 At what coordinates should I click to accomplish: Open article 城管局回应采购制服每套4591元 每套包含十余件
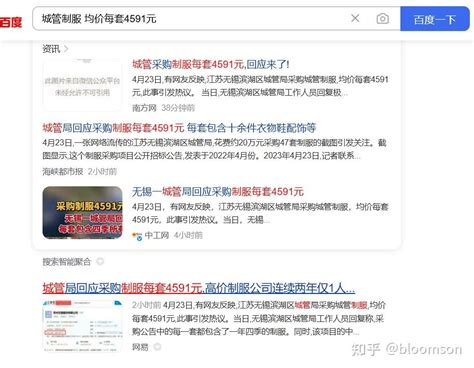coord(179,128)
